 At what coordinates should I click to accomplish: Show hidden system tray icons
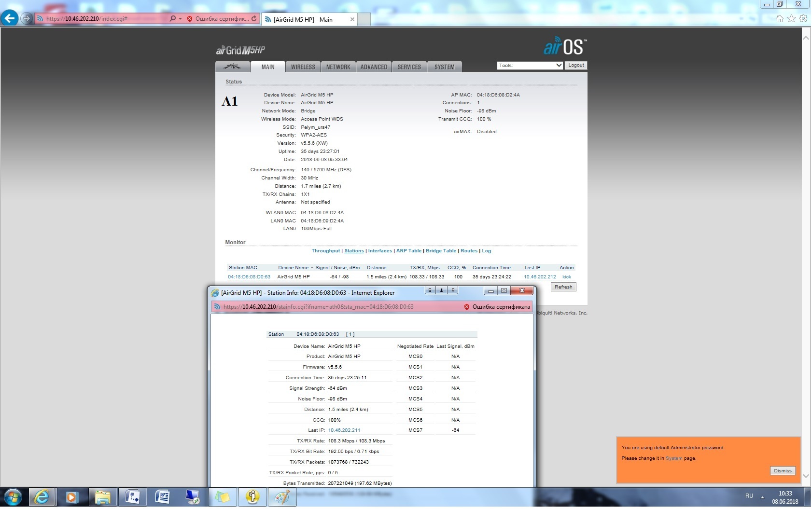click(763, 497)
